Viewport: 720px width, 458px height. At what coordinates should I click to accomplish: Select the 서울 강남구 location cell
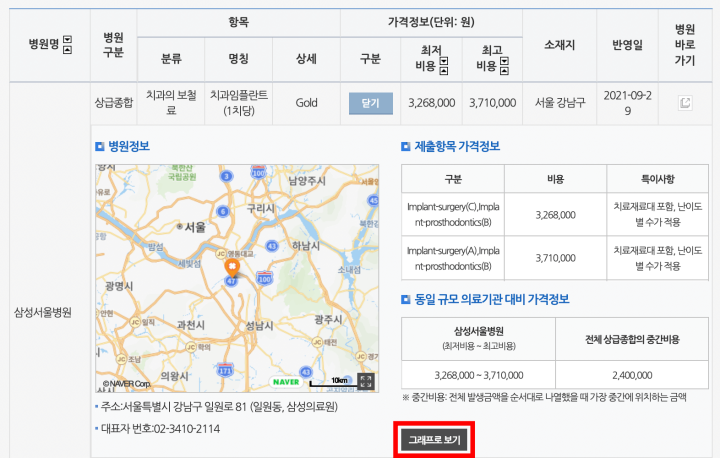coord(560,103)
